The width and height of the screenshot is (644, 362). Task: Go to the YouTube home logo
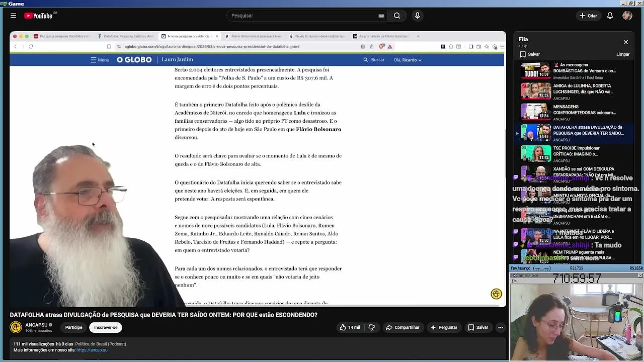click(38, 16)
